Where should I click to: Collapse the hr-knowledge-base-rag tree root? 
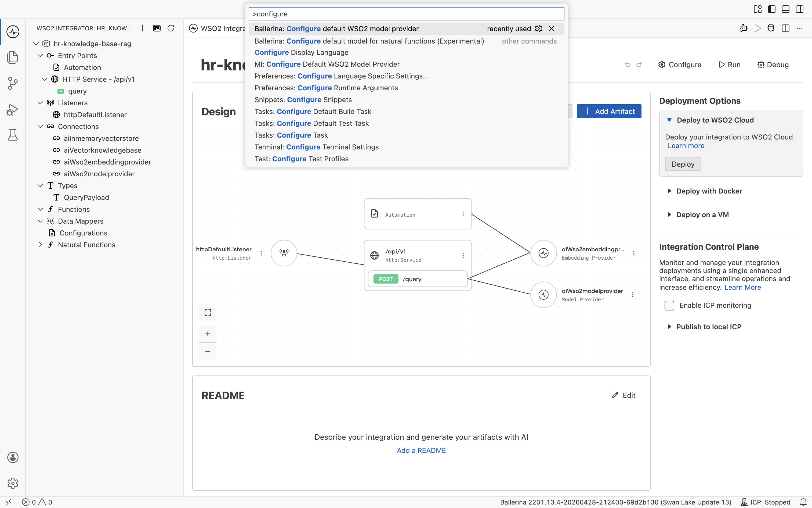[36, 44]
